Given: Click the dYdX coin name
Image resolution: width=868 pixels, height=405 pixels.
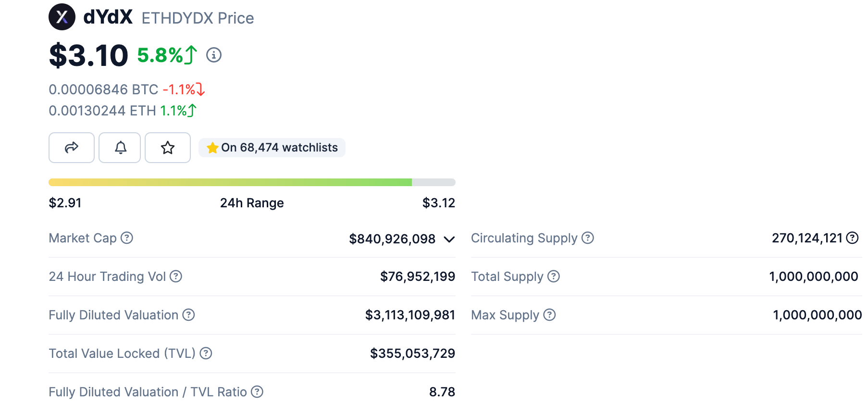Looking at the screenshot, I should coord(108,17).
